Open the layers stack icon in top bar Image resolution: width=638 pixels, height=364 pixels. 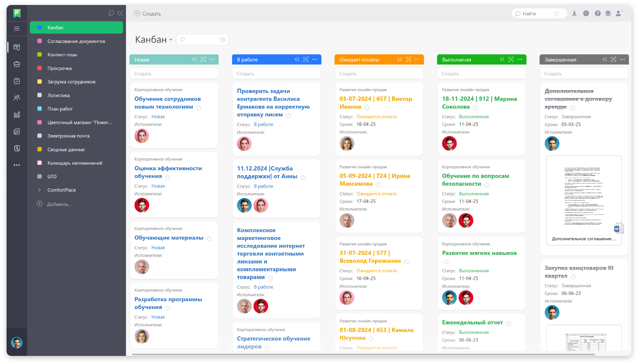pos(608,13)
